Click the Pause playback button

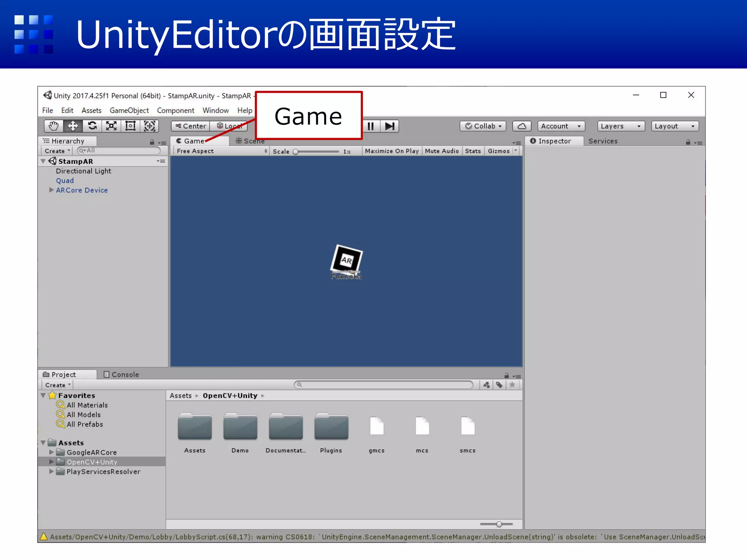pyautogui.click(x=371, y=126)
